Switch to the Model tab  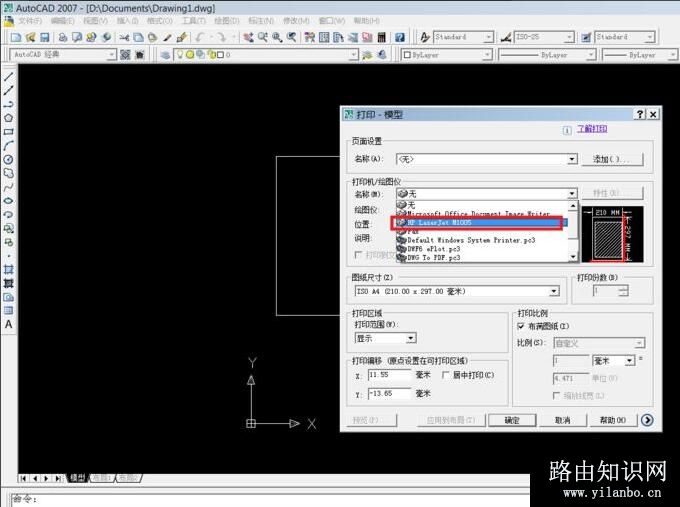point(78,478)
